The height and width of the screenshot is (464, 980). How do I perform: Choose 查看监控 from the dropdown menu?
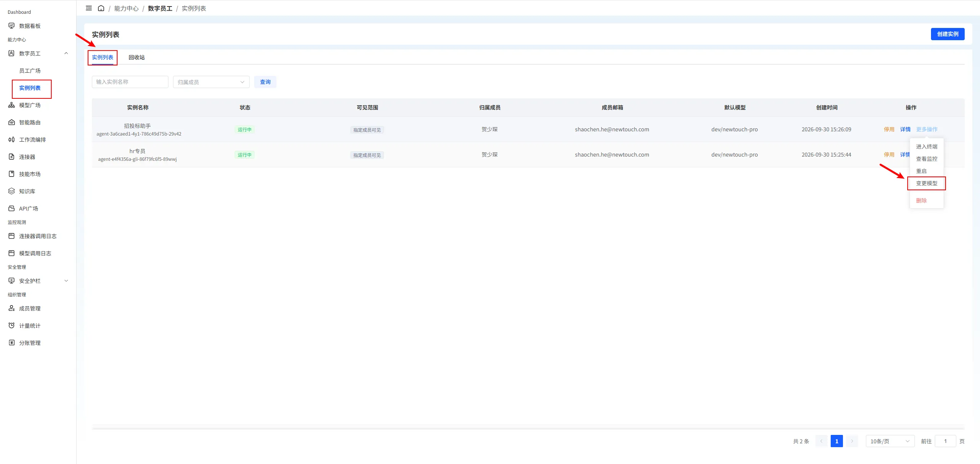926,158
